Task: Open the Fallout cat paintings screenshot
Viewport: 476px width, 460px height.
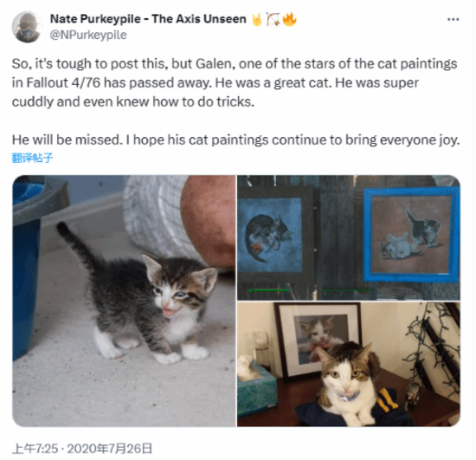Action: coord(349,237)
